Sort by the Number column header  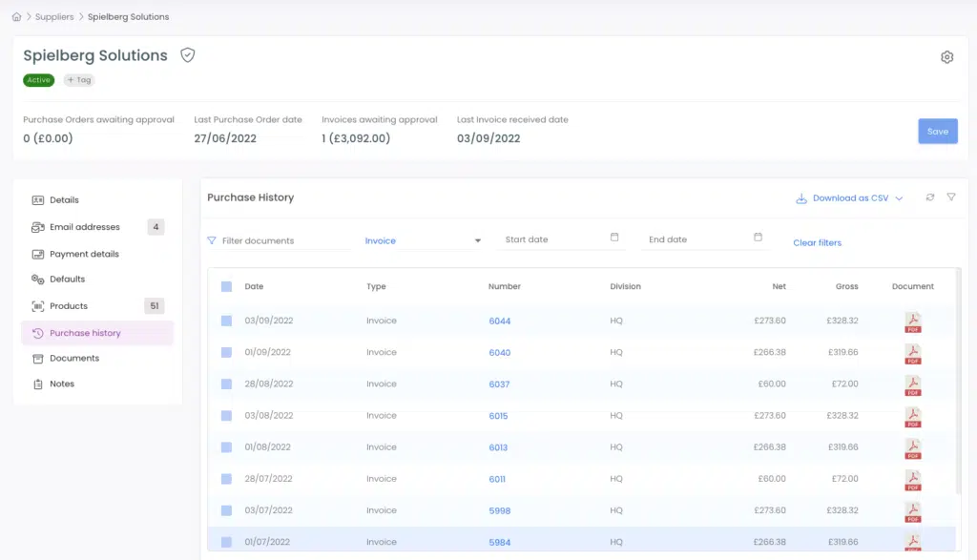[x=504, y=286]
